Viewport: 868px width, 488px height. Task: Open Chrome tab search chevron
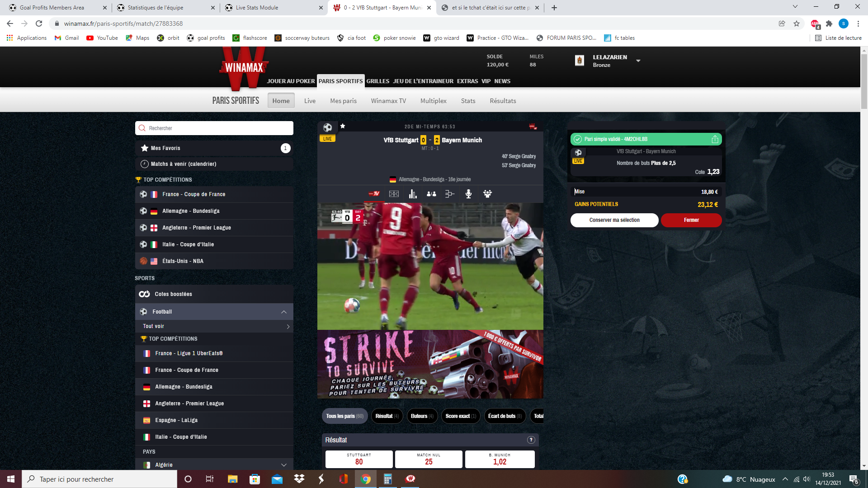point(795,7)
